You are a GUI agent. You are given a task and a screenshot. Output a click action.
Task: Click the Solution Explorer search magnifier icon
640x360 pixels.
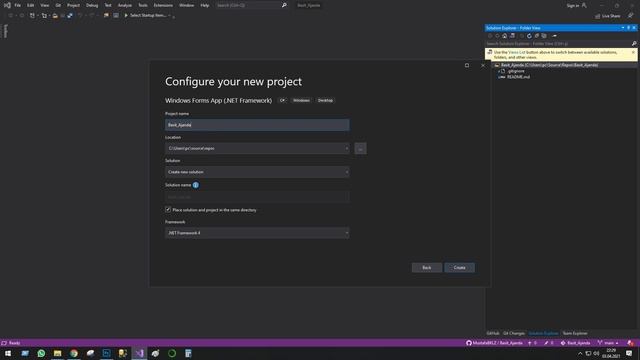pos(634,44)
